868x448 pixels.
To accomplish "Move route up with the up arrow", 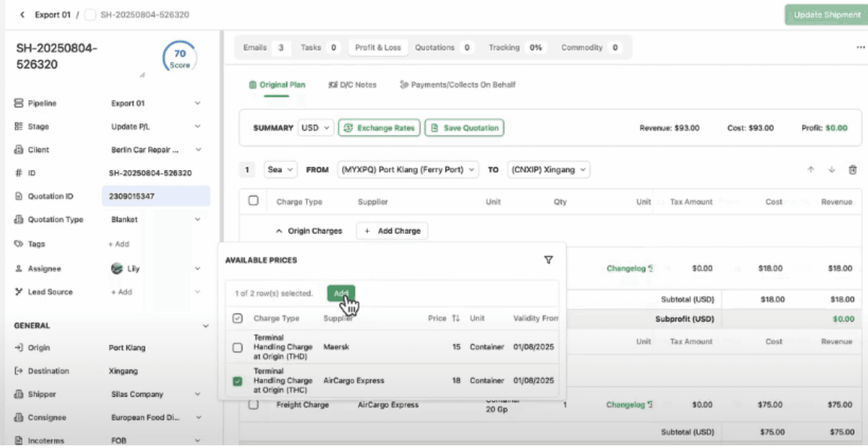I will click(x=811, y=170).
